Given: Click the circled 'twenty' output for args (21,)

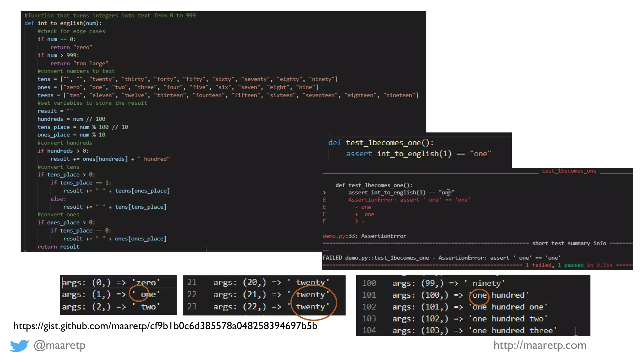Looking at the screenshot, I should pyautogui.click(x=311, y=295).
